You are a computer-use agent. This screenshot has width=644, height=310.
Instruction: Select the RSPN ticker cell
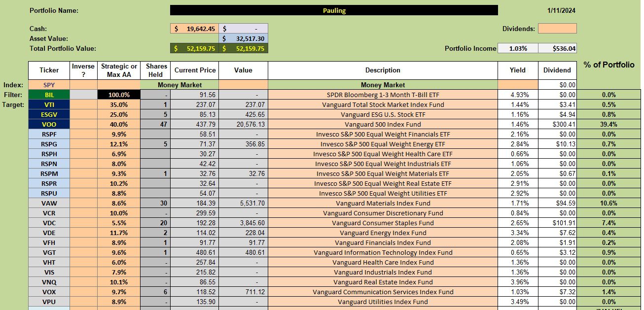pos(49,164)
